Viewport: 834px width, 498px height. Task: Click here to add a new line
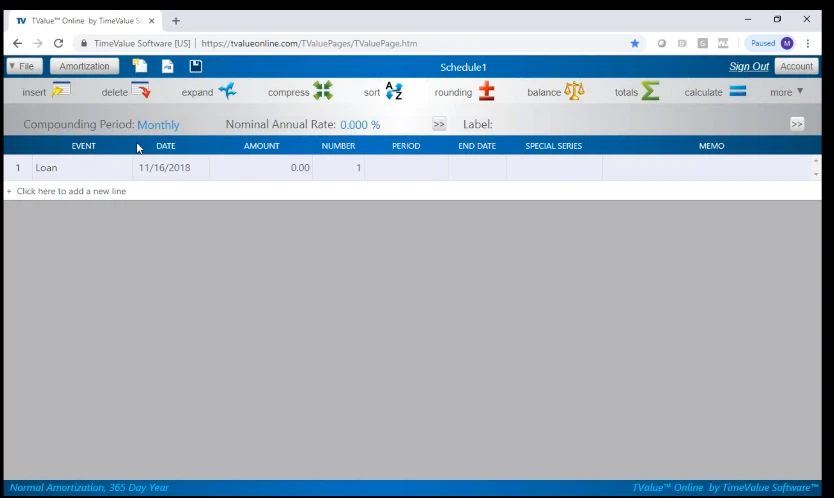[71, 191]
